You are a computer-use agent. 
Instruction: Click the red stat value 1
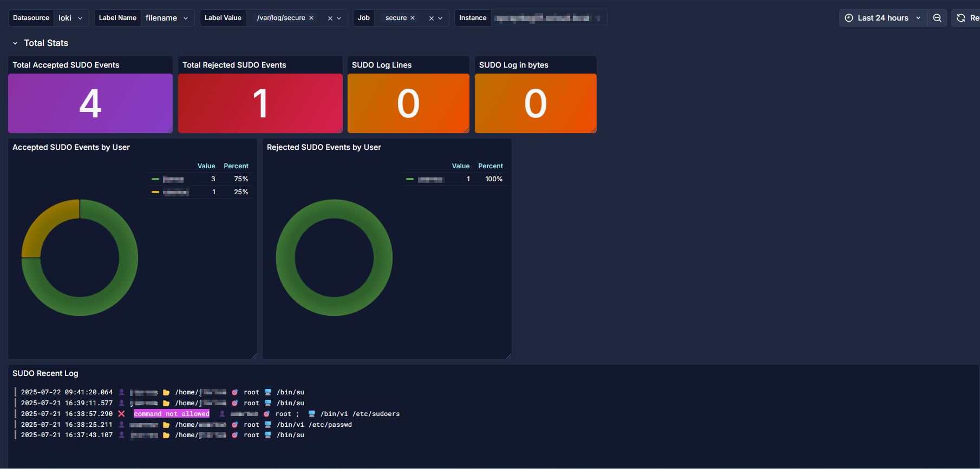click(x=260, y=103)
